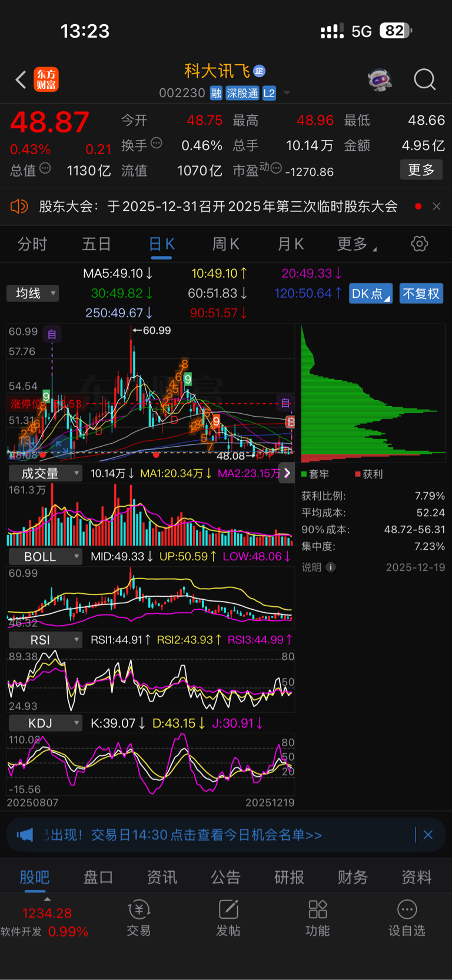Tap the info icon beside 市盈动
The height and width of the screenshot is (980, 452).
coord(276,168)
